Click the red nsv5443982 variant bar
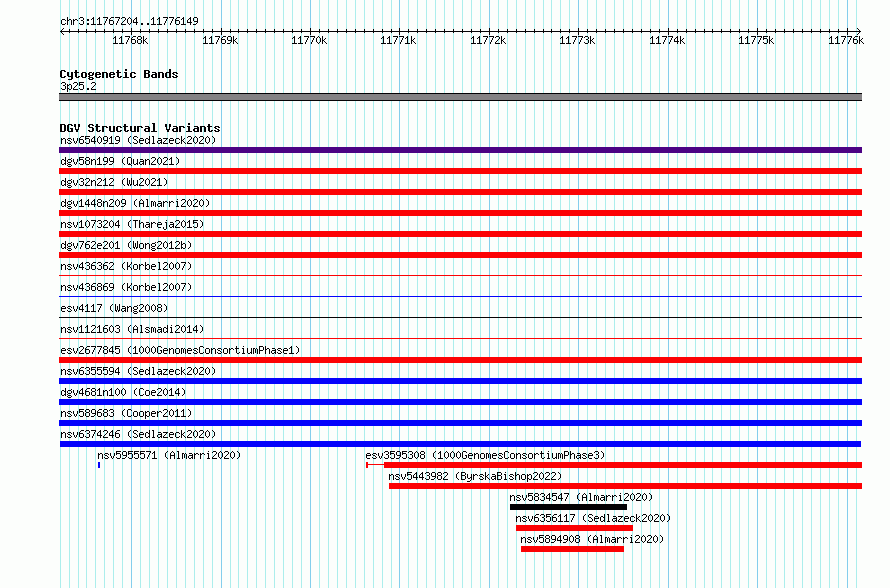The width and height of the screenshot is (890, 588). 625,486
